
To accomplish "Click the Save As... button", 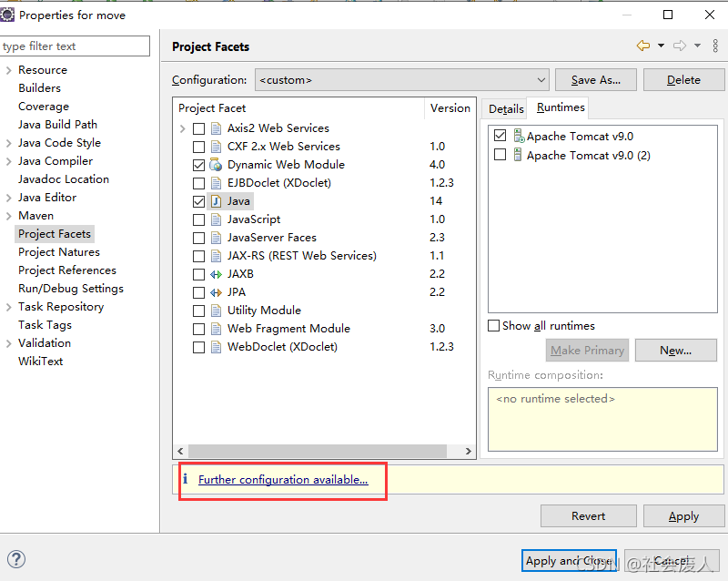I will click(x=596, y=80).
